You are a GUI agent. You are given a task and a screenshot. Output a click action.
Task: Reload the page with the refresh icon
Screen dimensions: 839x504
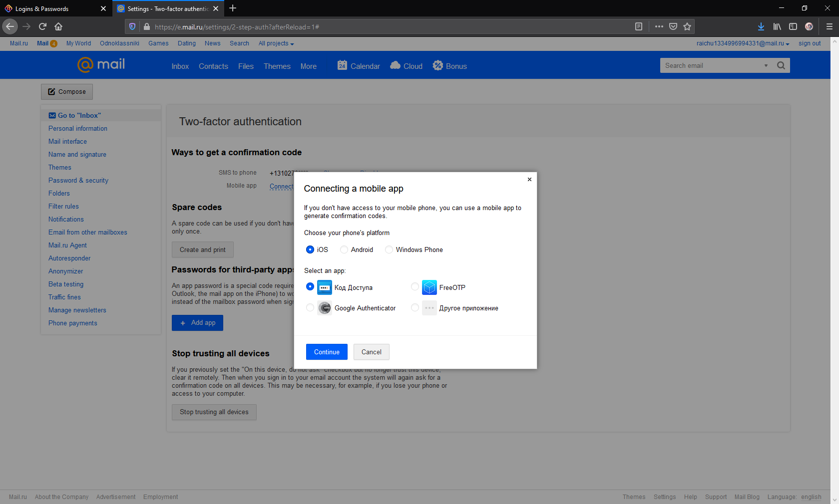pyautogui.click(x=42, y=26)
